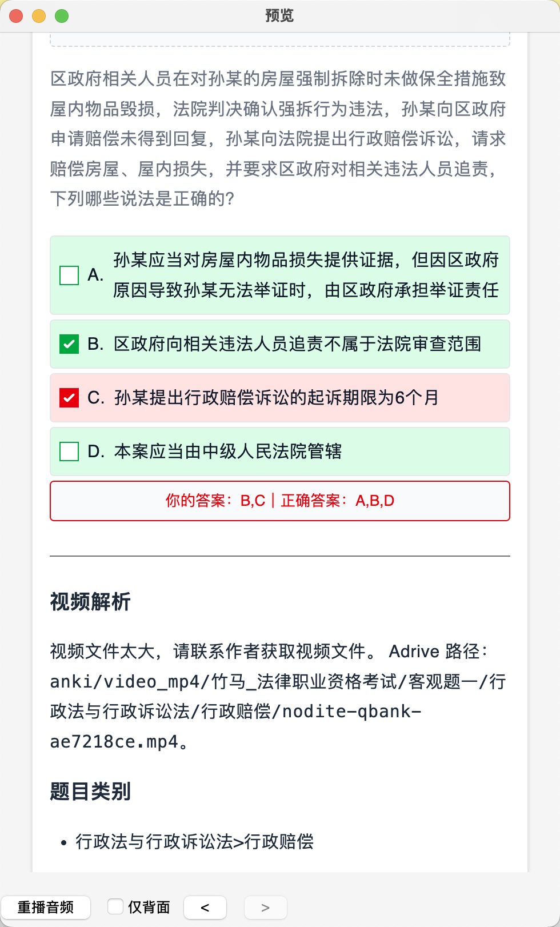560x927 pixels.
Task: Go to next card with > button
Action: click(x=265, y=908)
